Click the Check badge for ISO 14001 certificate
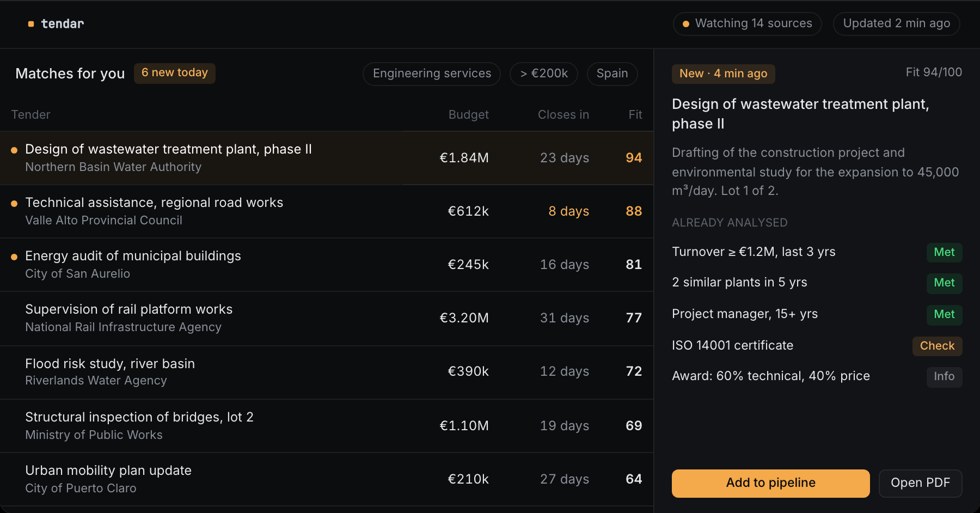The height and width of the screenshot is (513, 980). pyautogui.click(x=937, y=346)
